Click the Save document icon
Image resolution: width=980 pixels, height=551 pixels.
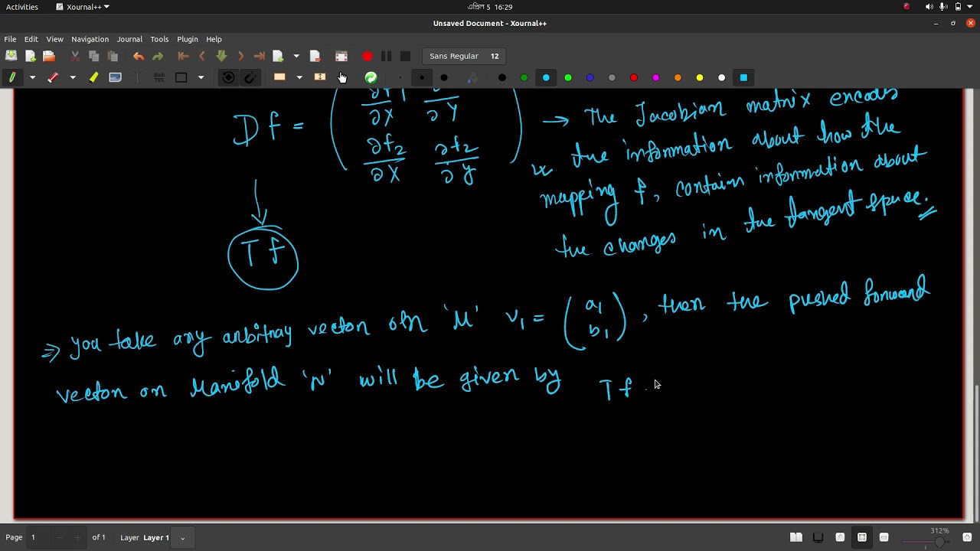click(11, 56)
